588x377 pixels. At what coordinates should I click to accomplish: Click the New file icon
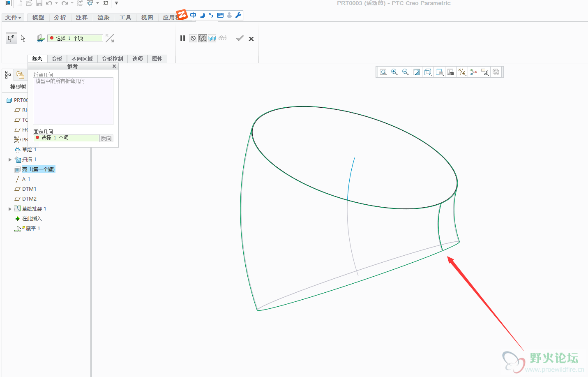coord(19,3)
